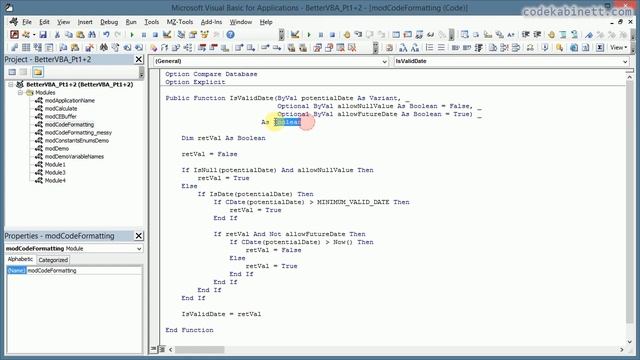Toggle breakpoint with hand icon in Debug toolbar
This screenshot has width=640, height=360.
click(347, 35)
